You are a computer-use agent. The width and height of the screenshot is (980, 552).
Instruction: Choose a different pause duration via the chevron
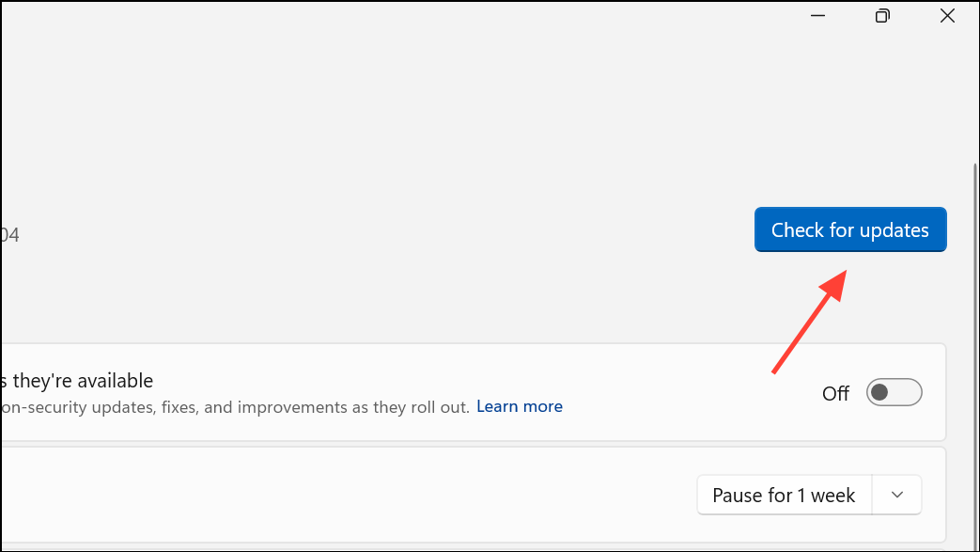897,495
